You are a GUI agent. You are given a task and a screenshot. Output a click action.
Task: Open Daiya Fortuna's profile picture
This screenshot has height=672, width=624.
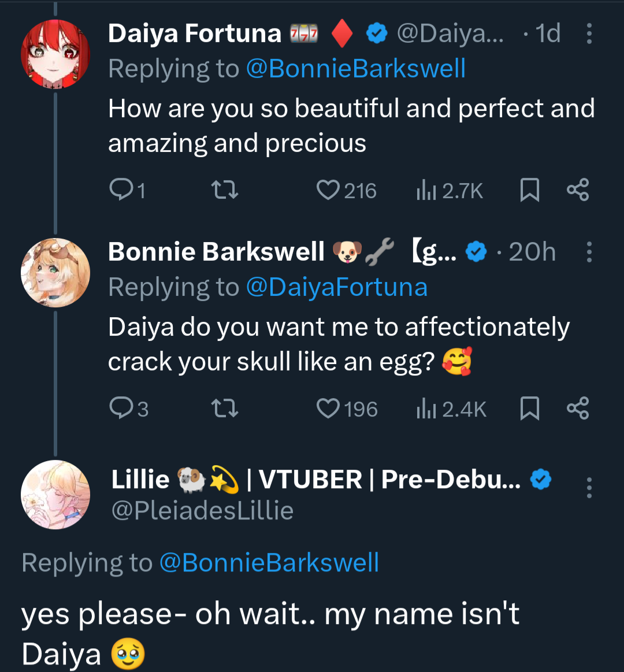click(x=55, y=54)
